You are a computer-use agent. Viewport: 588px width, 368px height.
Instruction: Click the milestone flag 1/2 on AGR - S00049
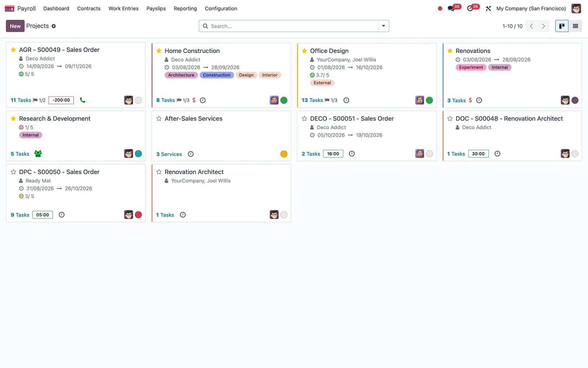coord(39,100)
